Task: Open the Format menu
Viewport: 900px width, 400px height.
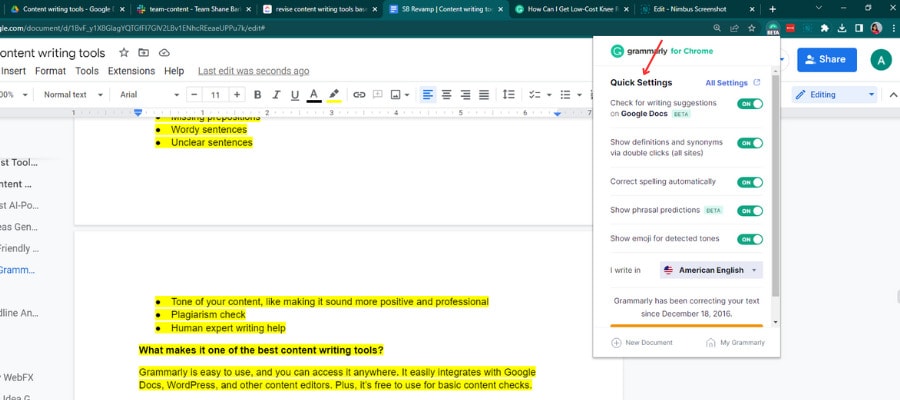Action: (x=51, y=71)
